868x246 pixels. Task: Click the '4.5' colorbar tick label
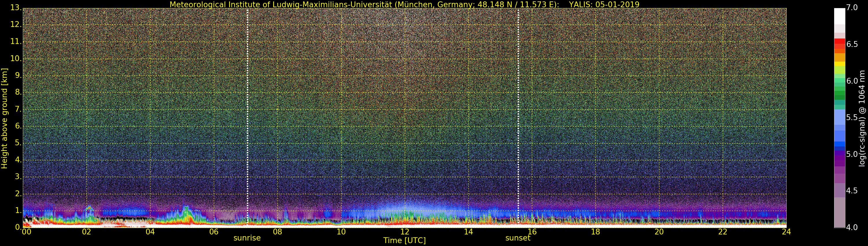(x=852, y=191)
